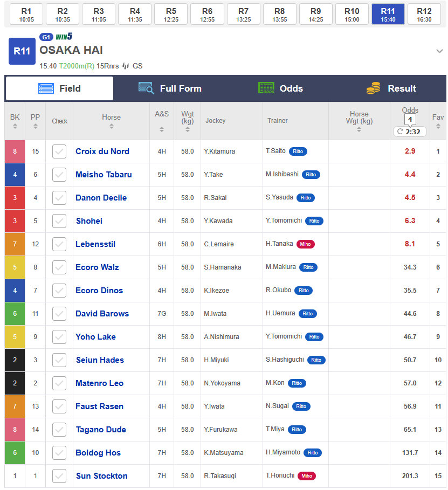Sort by BK column arrows

pyautogui.click(x=15, y=126)
